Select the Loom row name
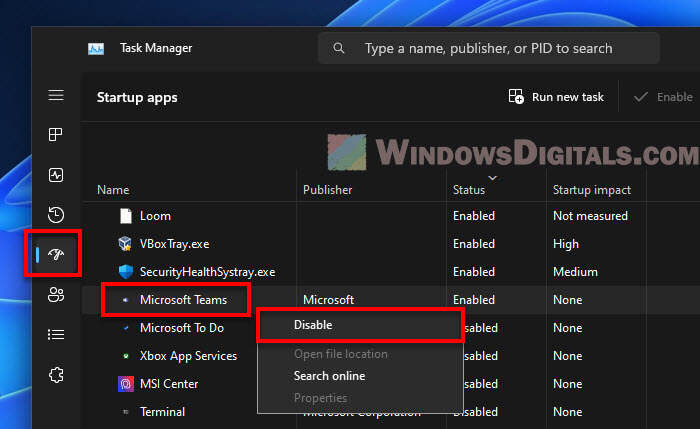 (x=155, y=216)
